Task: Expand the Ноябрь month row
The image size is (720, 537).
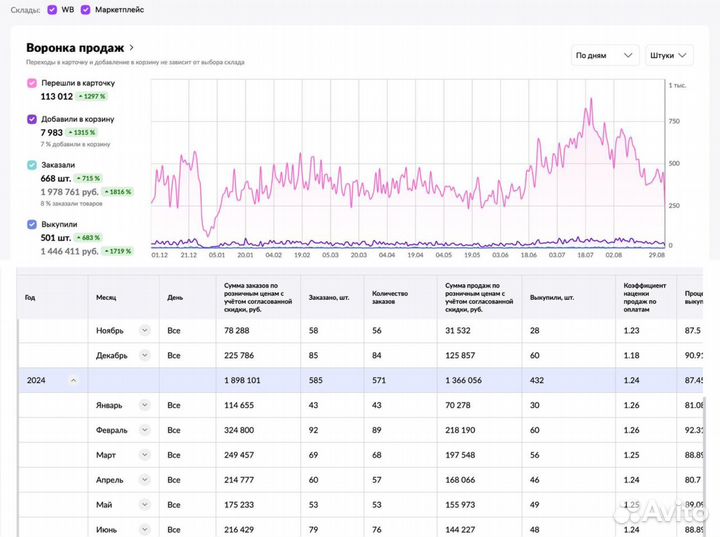Action: tap(144, 330)
